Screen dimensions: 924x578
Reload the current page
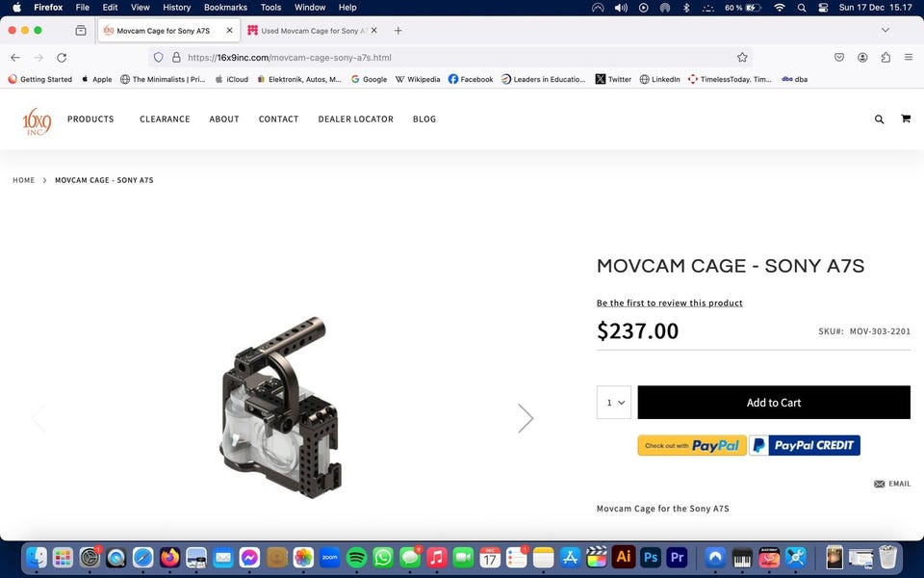pyautogui.click(x=62, y=57)
